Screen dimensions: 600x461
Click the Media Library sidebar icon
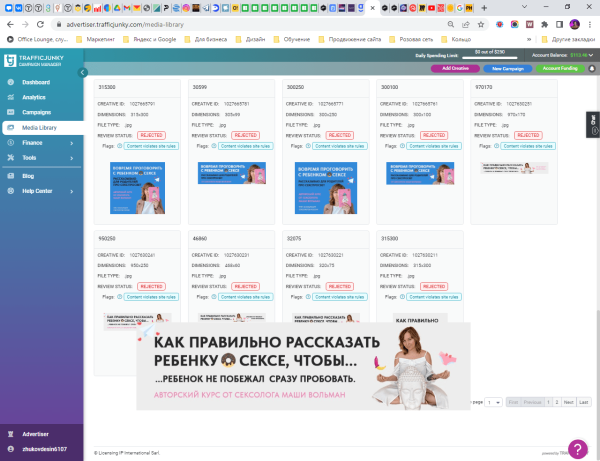coord(11,127)
